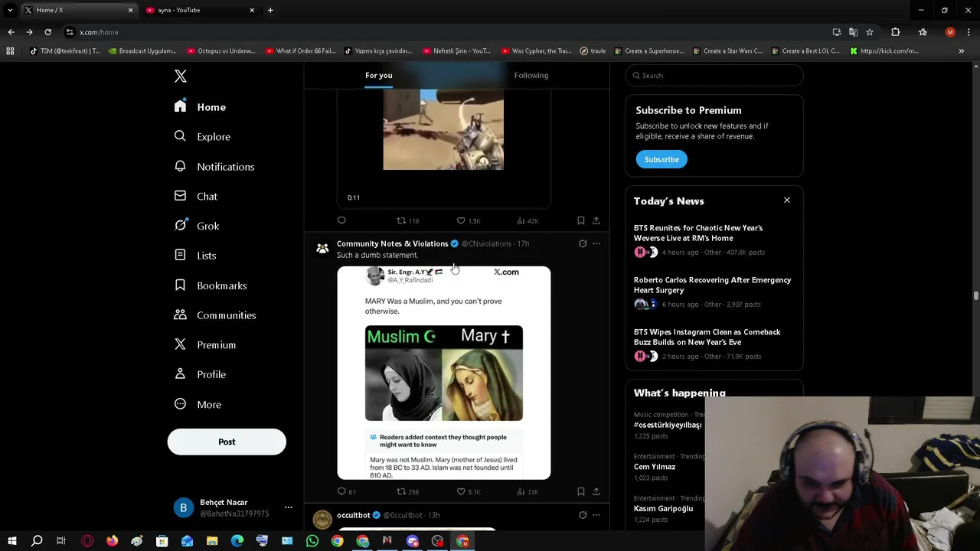
Task: Open Premium in the sidebar
Action: click(205, 345)
